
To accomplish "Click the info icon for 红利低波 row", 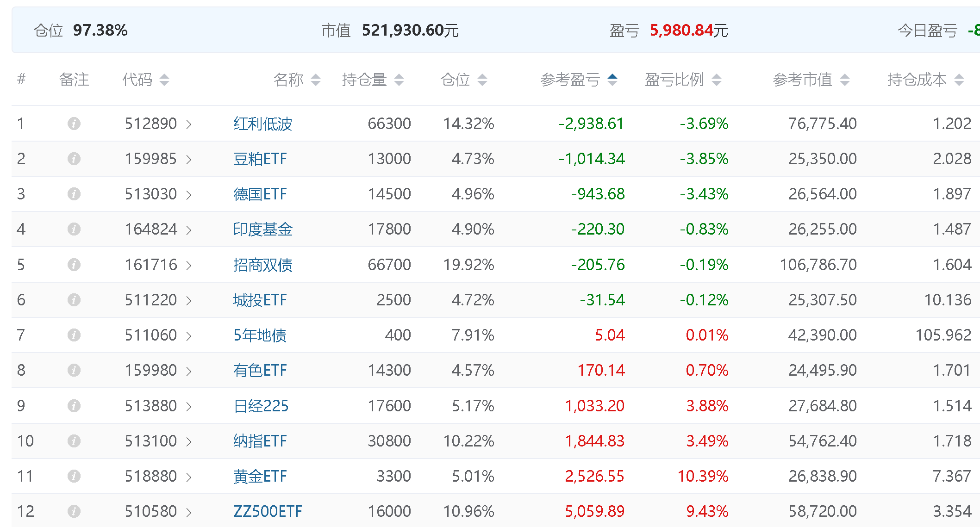I will click(74, 124).
